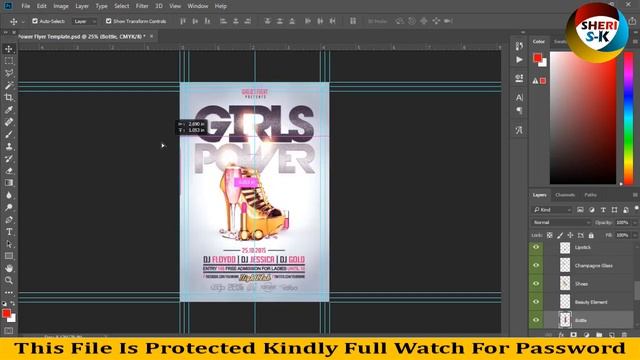The width and height of the screenshot is (640, 360).
Task: Open the layer filter Kind dropdown
Action: point(552,210)
